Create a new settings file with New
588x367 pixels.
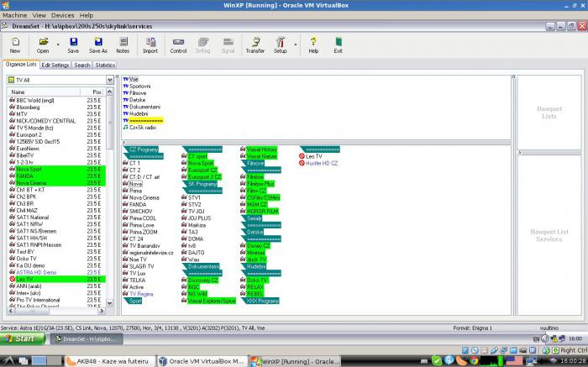(15, 45)
